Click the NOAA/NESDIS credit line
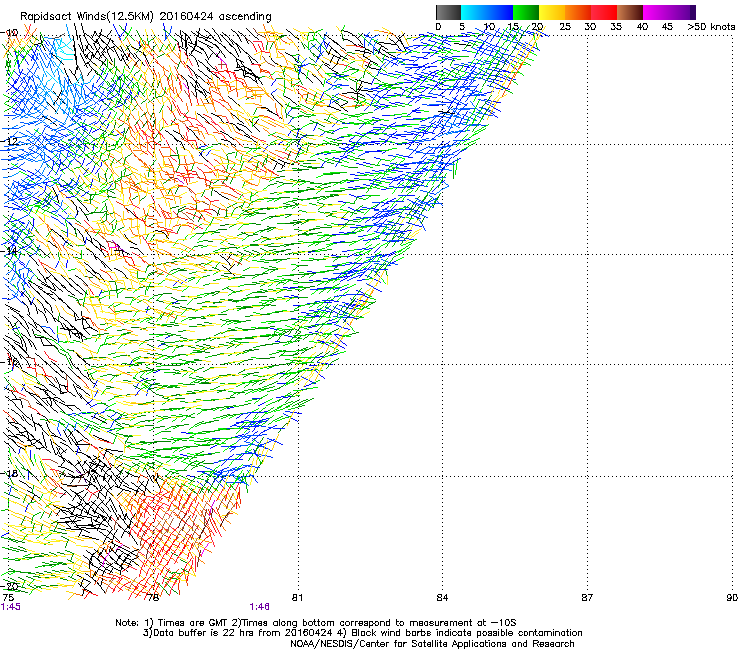 [432, 644]
